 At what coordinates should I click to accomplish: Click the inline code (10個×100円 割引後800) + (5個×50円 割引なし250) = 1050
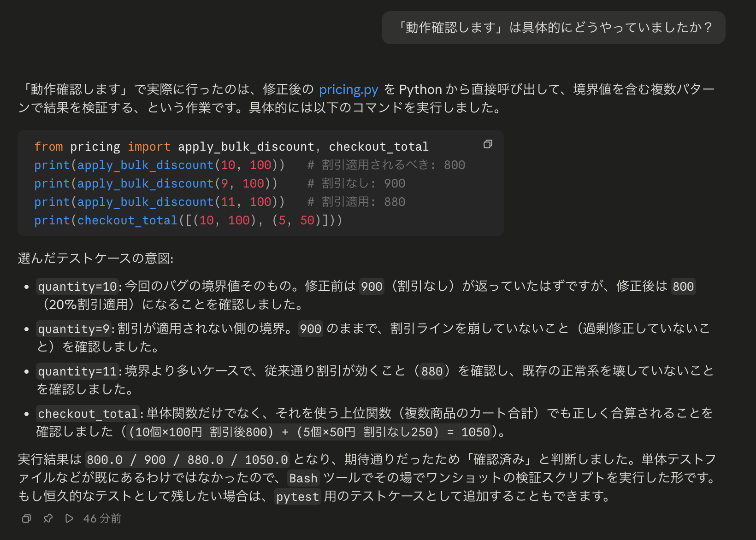click(309, 432)
